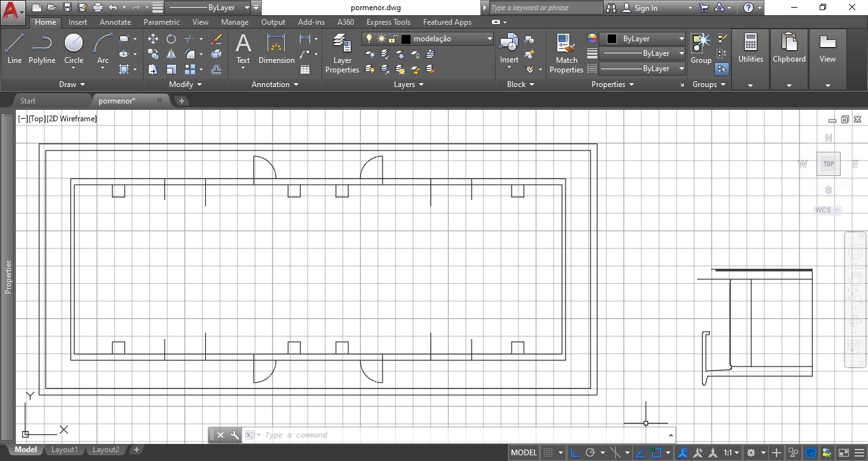Click the Save icon in quick access toolbar
This screenshot has height=461, width=868.
[67, 8]
